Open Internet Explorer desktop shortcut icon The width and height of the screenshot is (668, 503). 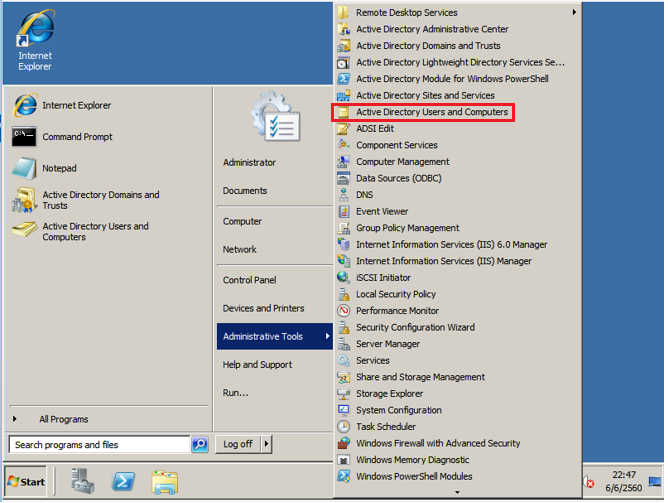point(35,28)
